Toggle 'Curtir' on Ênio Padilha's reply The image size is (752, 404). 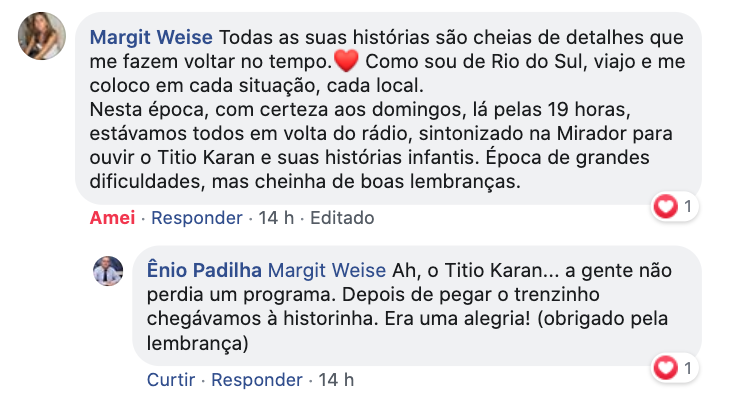172,380
